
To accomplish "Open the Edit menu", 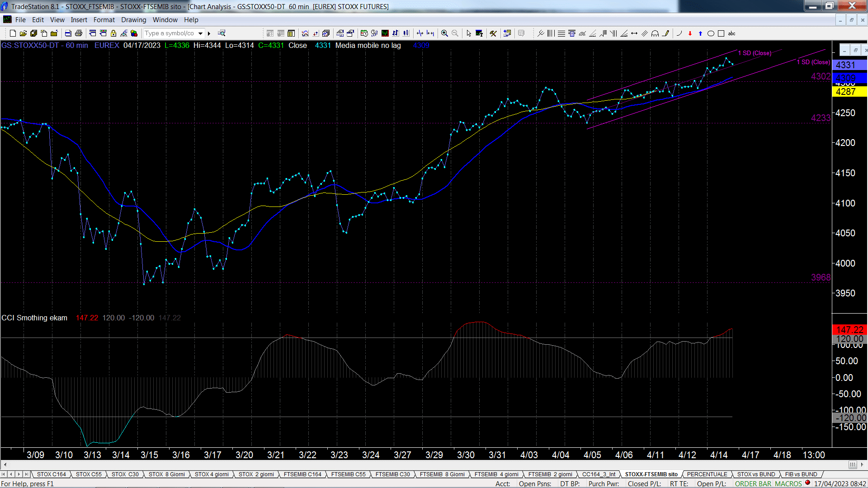I will pos(38,20).
